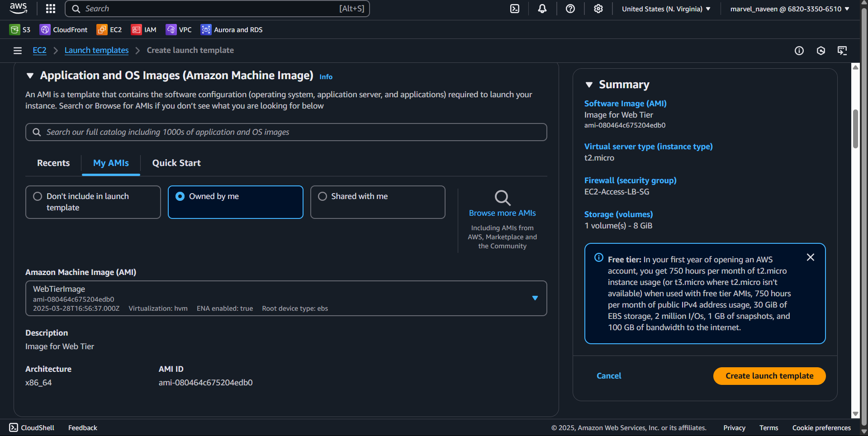Click the EC2-Access-LB-SG security group text
This screenshot has width=868, height=436.
617,192
